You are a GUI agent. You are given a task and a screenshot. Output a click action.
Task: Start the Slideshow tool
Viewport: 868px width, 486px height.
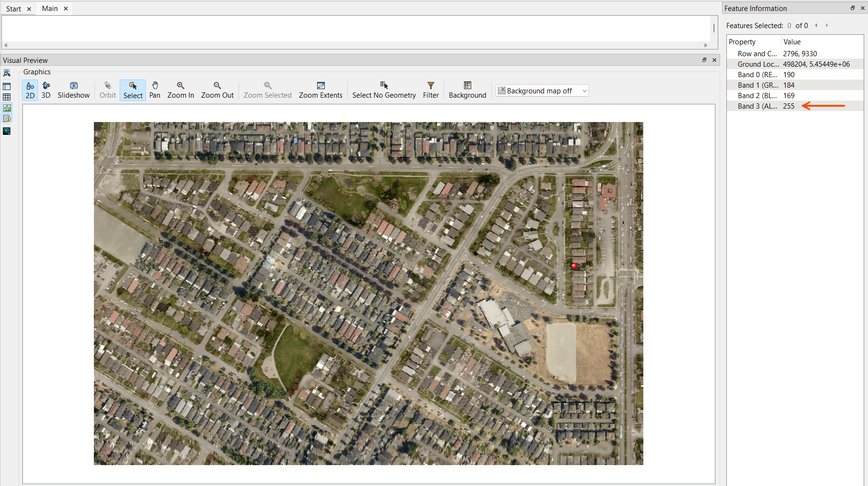point(73,90)
